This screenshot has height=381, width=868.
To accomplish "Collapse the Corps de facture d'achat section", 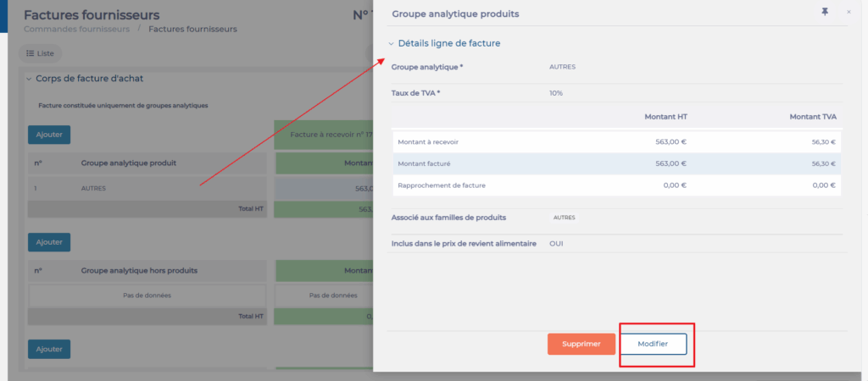I will pos(29,79).
